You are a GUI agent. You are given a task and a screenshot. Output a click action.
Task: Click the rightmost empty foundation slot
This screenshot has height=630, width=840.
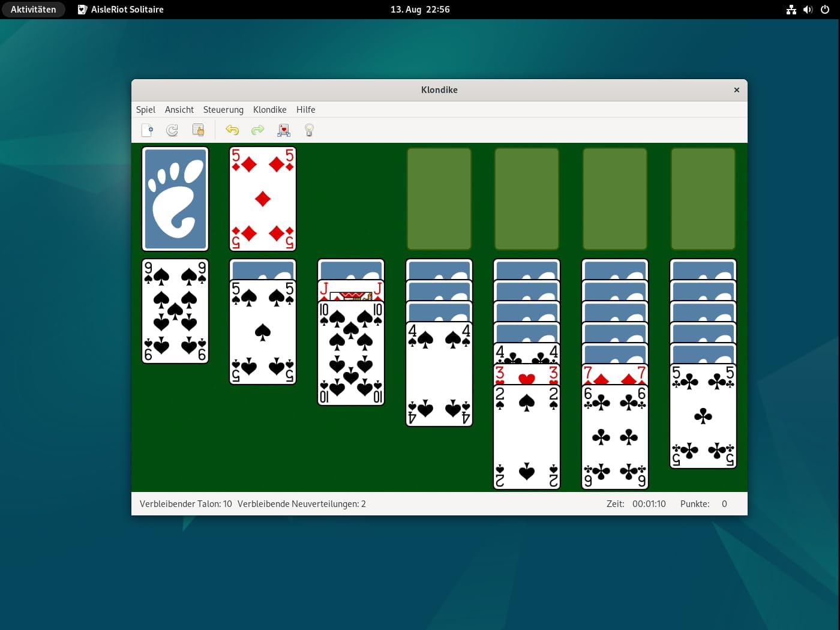tap(703, 199)
